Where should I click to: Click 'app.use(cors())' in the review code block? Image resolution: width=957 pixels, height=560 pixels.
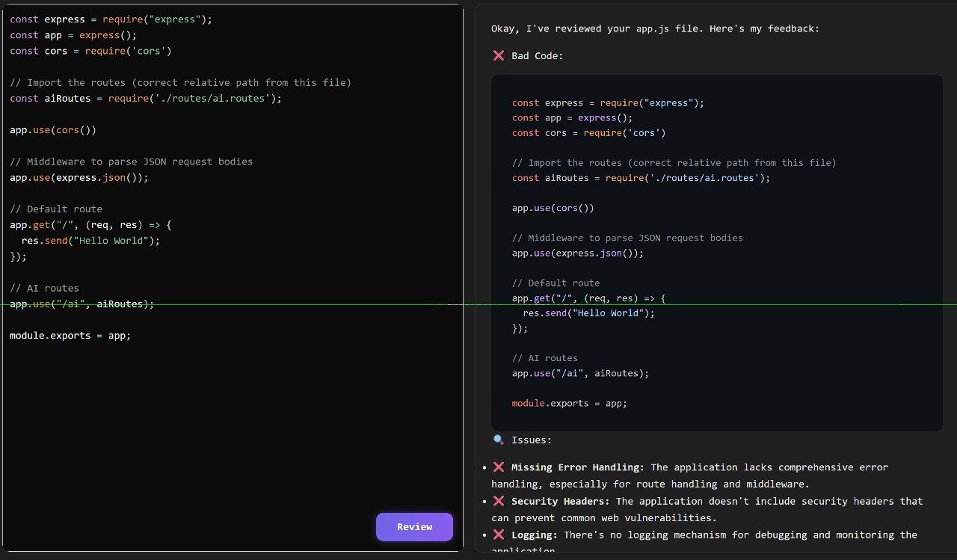click(553, 208)
